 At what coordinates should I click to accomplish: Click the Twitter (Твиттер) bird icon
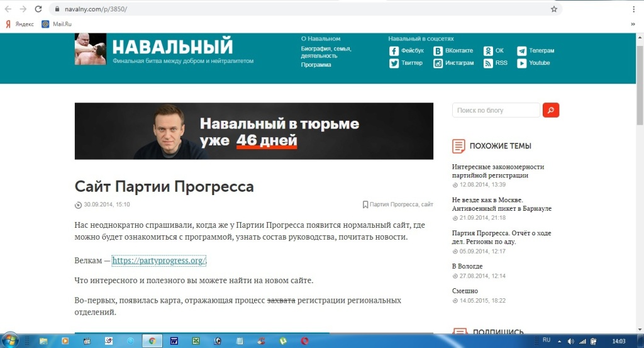[394, 64]
